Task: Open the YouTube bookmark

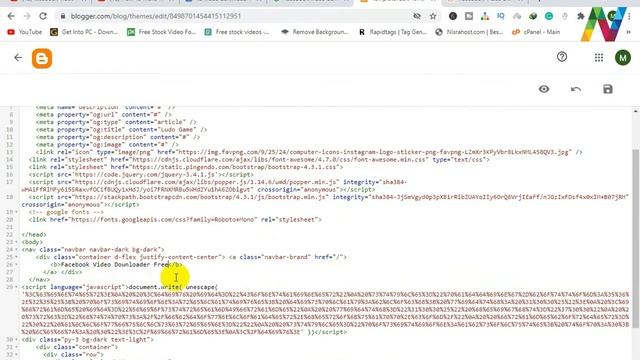Action: (24, 32)
